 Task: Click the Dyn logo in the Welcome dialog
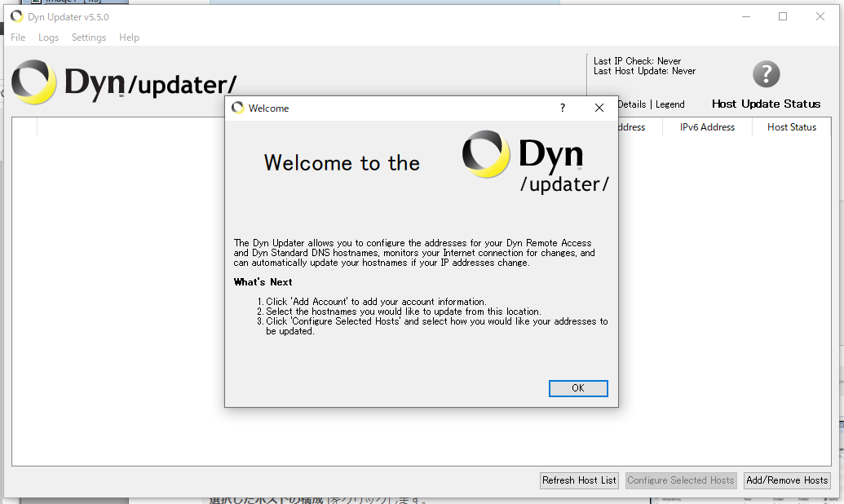[x=536, y=161]
